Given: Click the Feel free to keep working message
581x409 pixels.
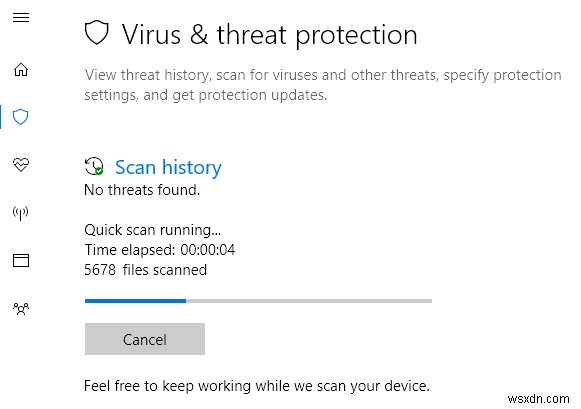Looking at the screenshot, I should tap(257, 386).
